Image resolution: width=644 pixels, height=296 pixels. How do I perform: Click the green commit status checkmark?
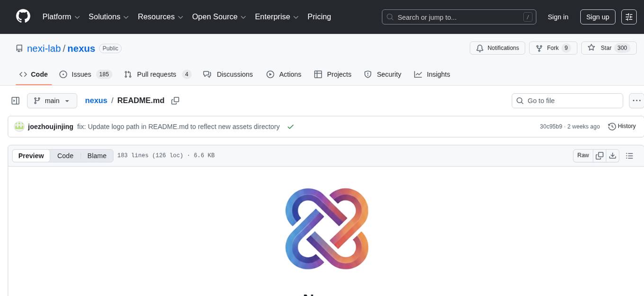(290, 127)
